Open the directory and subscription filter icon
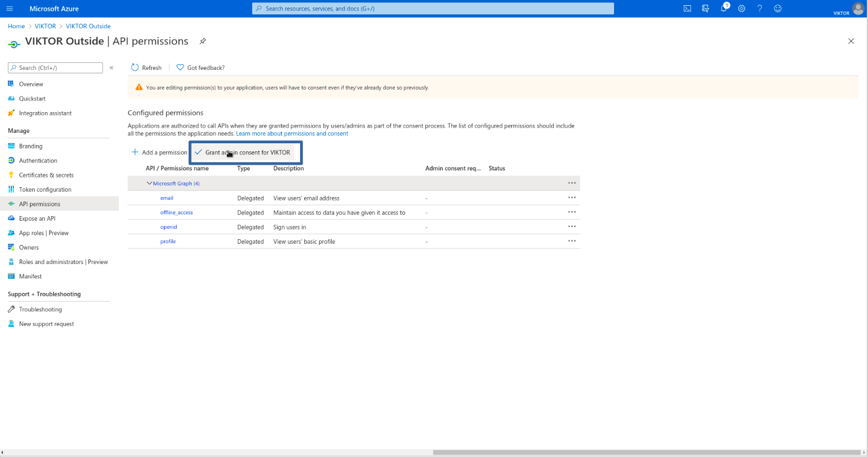 (x=705, y=9)
